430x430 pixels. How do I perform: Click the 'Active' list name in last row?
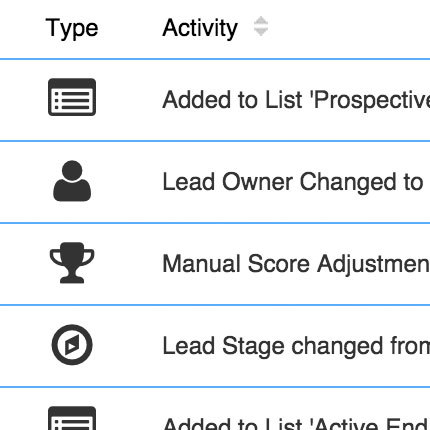click(x=345, y=423)
